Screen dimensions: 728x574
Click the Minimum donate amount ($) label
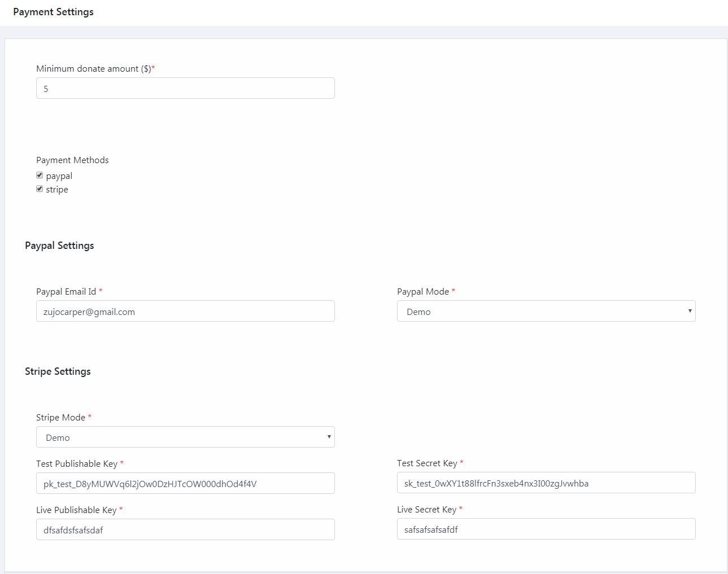[x=95, y=69]
